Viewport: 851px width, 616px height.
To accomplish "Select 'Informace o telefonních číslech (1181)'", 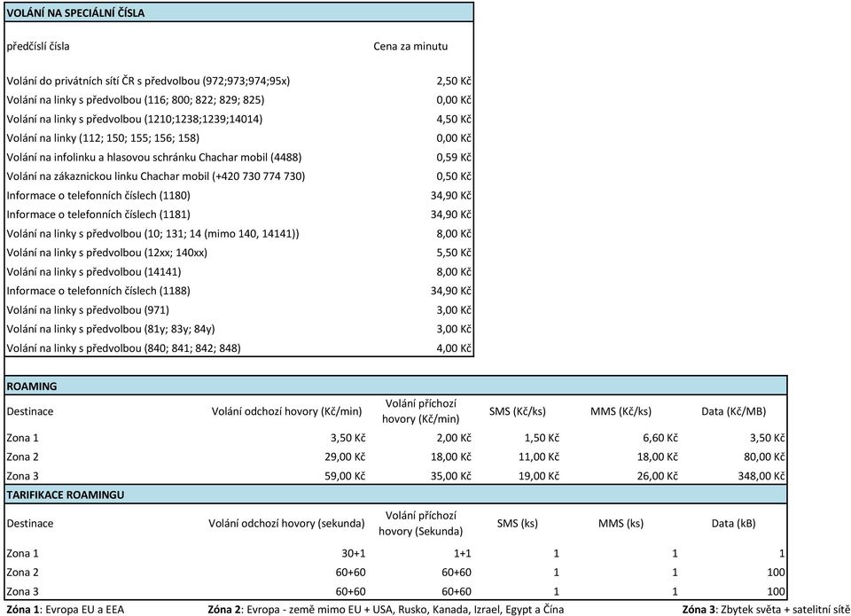I will point(238,214).
